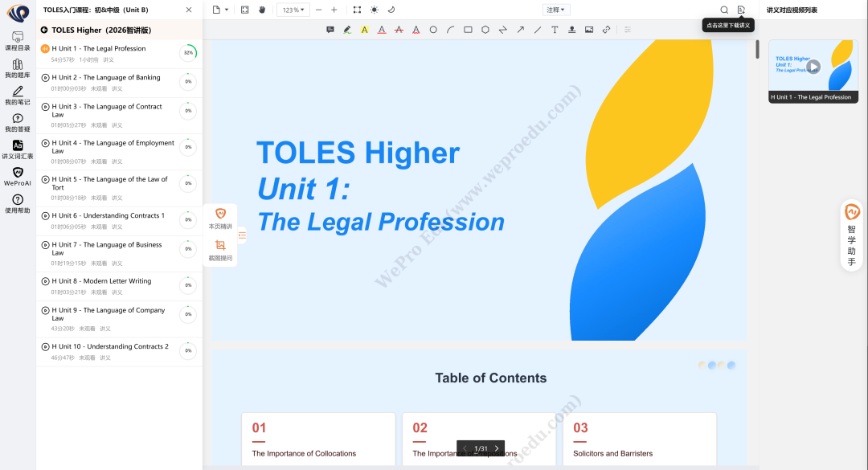Switch to dark mode moon icon

(391, 10)
